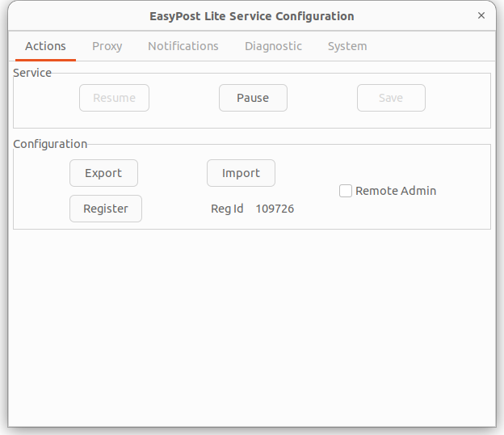Click the orange underline of Actions tab
Viewport: 504px width, 435px height.
point(45,60)
